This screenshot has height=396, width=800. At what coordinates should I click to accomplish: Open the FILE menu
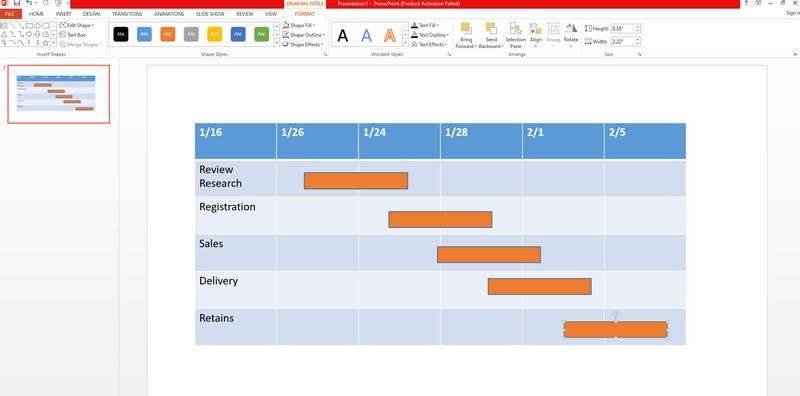[x=10, y=14]
